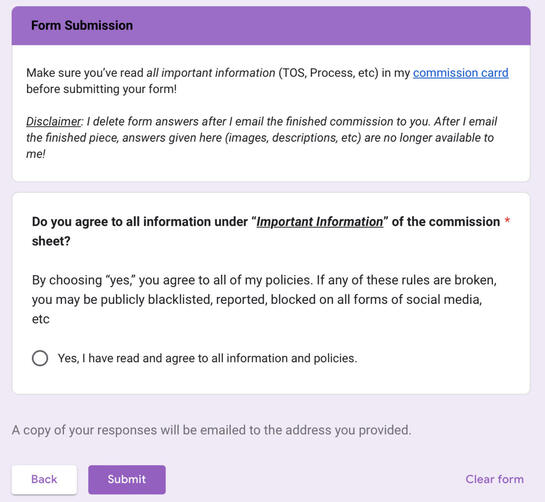Image resolution: width=545 pixels, height=502 pixels.
Task: Click the "Do you agree to all information" question
Action: [x=266, y=231]
